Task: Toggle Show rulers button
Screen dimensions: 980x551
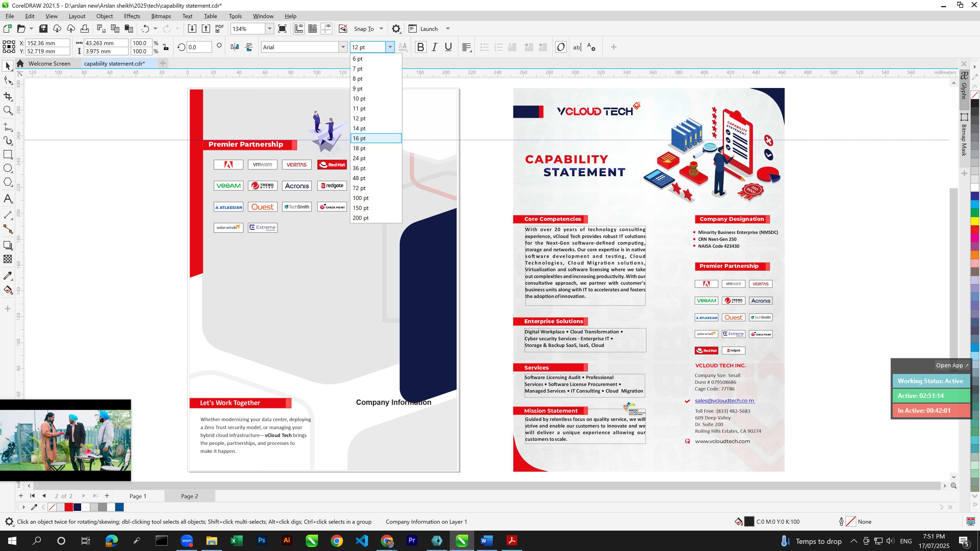Action: (x=299, y=29)
